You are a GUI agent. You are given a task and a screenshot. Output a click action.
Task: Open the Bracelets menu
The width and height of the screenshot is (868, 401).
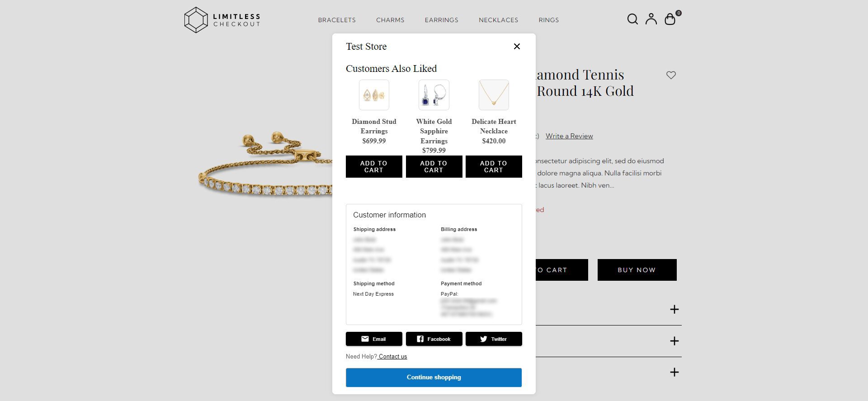[337, 20]
